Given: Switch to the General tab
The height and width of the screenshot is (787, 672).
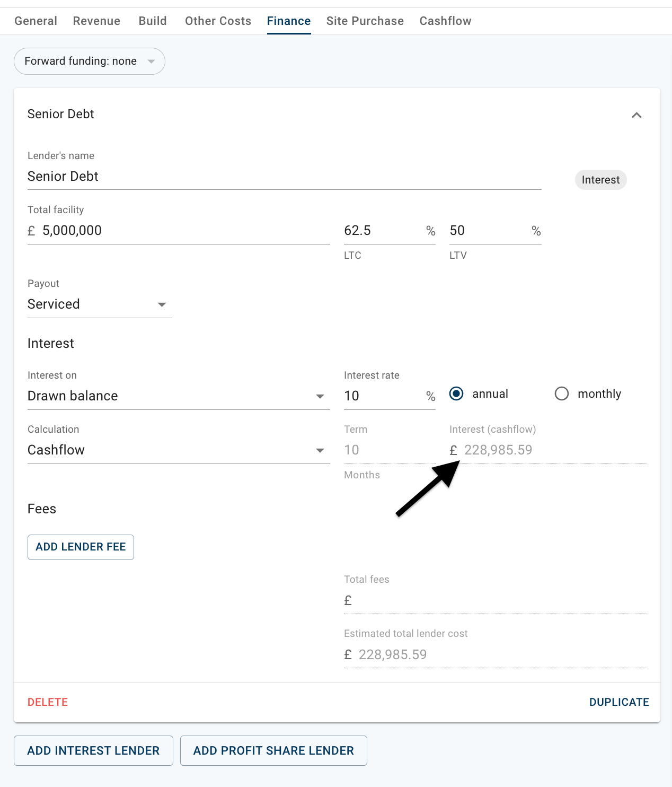Looking at the screenshot, I should tap(36, 21).
